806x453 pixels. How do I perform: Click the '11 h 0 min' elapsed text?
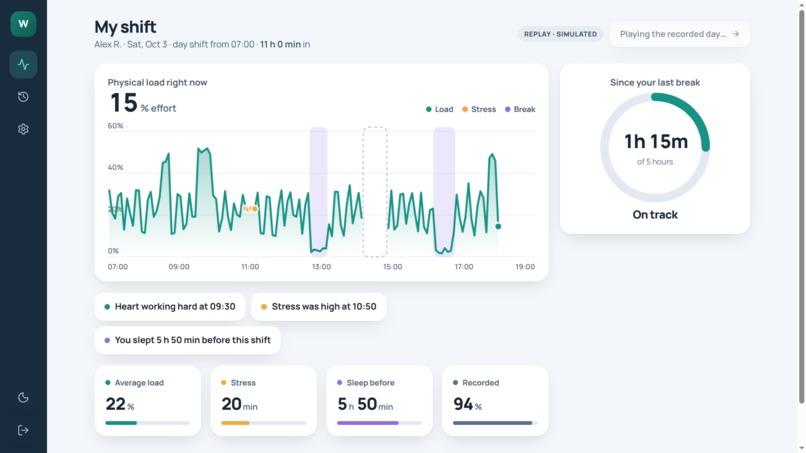pos(280,44)
